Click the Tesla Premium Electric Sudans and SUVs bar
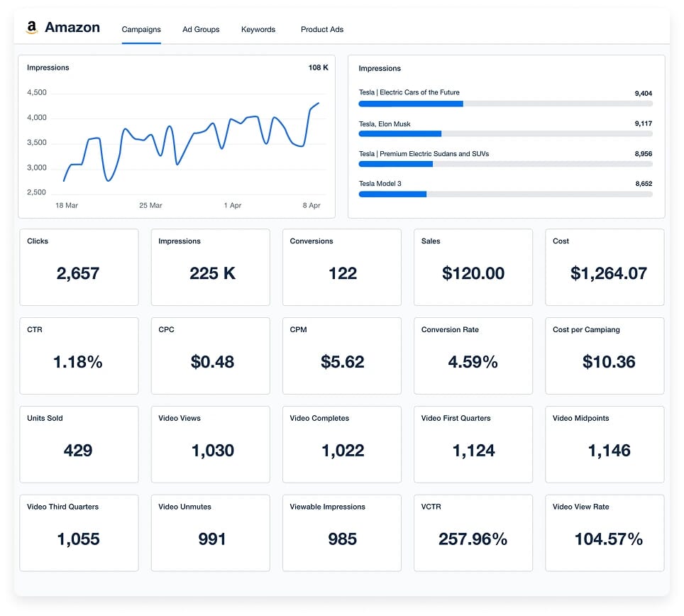This screenshot has width=684, height=616. tap(506, 164)
